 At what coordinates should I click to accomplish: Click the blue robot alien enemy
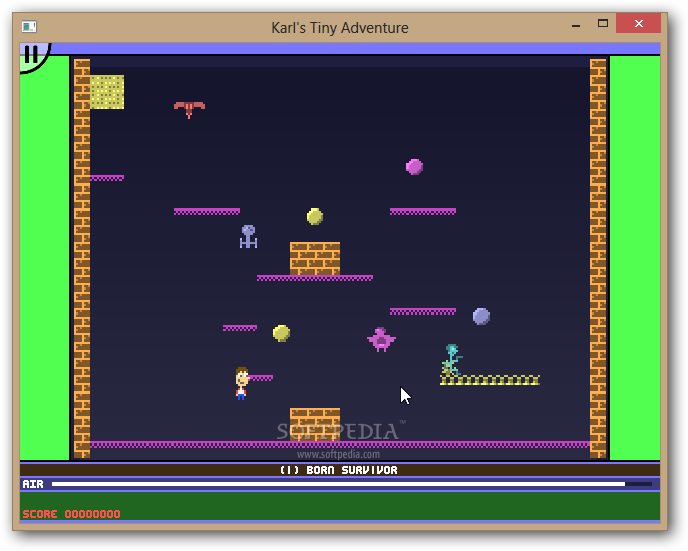pos(248,236)
